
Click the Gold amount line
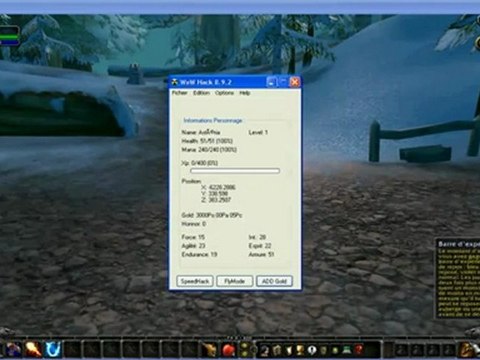click(x=212, y=215)
